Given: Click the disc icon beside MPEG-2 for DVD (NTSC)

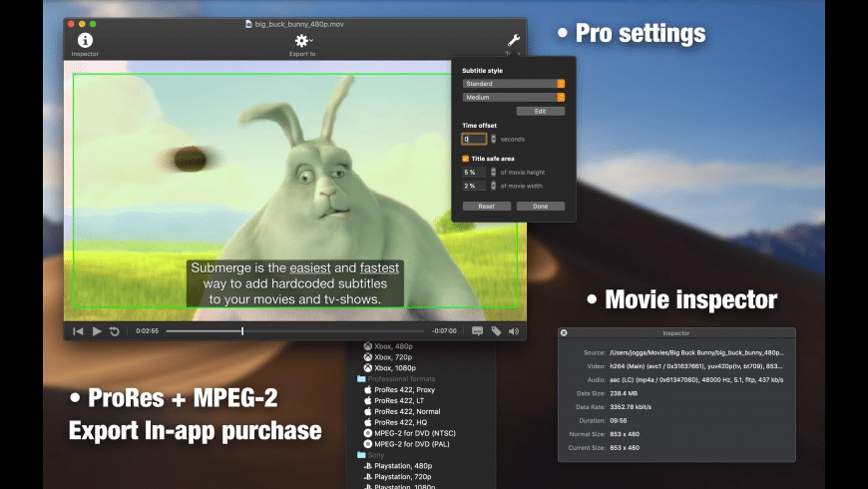Looking at the screenshot, I should pos(367,433).
